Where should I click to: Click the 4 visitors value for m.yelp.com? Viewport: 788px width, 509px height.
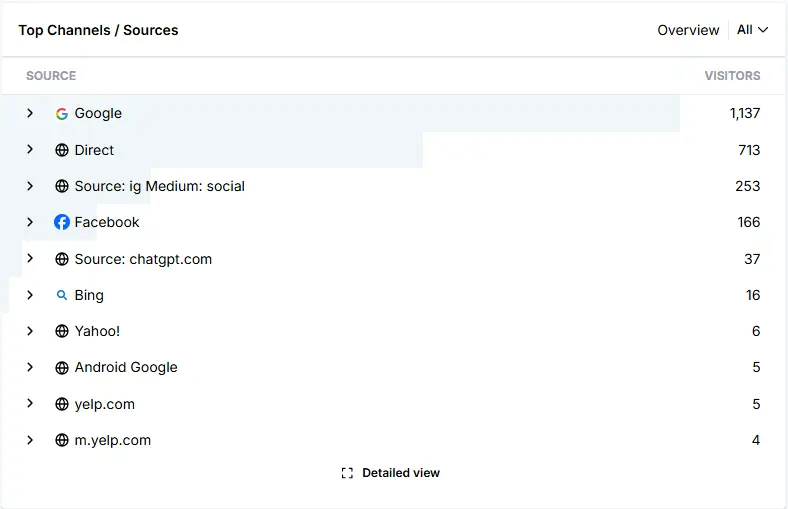(x=756, y=440)
